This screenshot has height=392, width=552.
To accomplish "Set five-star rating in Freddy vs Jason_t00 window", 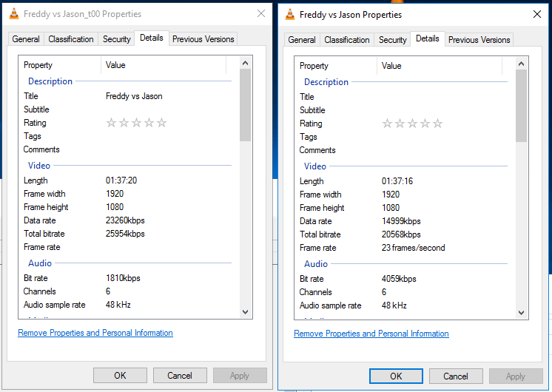I will pyautogui.click(x=161, y=123).
